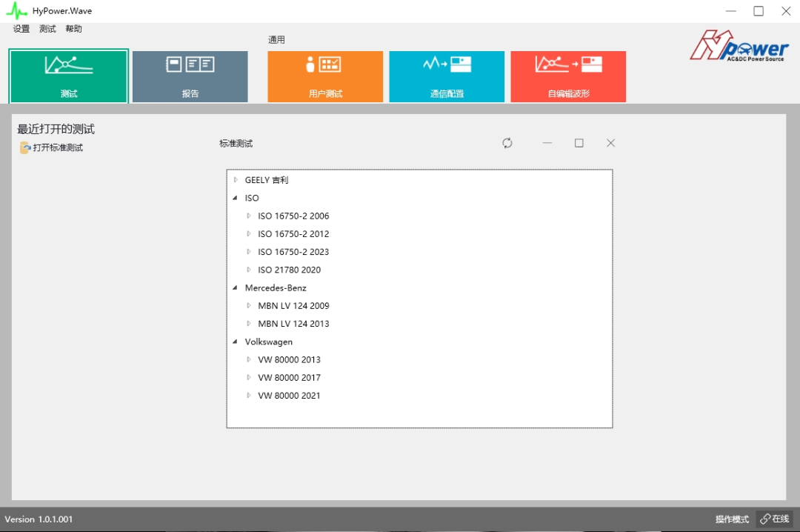Click the link icon next to 在线
Viewport: 800px width, 532px height.
pos(765,519)
